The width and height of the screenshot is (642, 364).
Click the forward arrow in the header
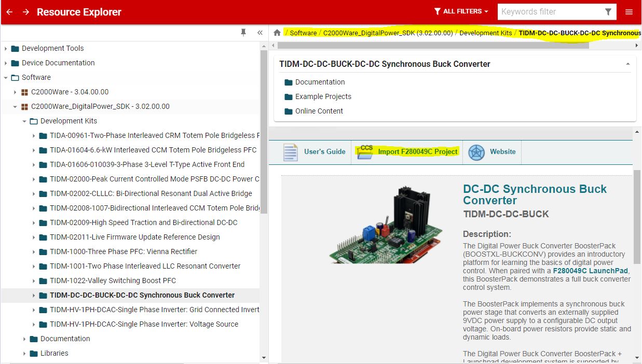[x=26, y=11]
